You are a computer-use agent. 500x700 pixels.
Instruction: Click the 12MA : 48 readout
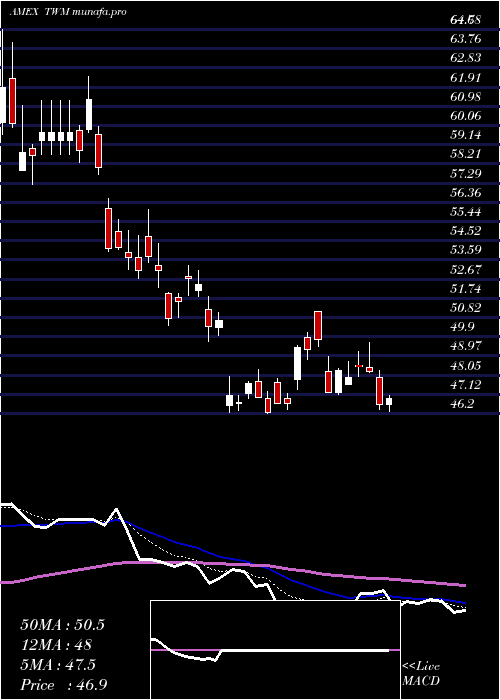[x=56, y=645]
